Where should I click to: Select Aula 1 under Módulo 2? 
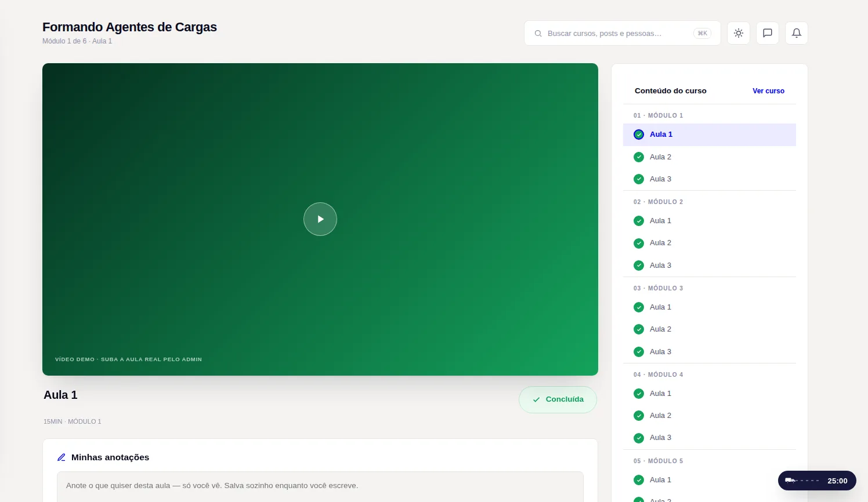[x=710, y=221]
